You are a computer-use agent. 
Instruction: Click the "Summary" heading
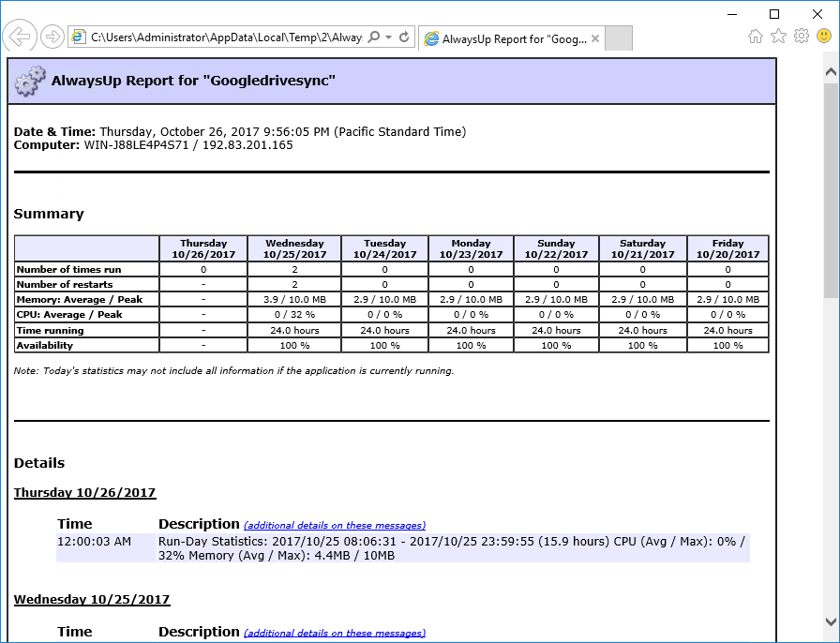pyautogui.click(x=49, y=214)
